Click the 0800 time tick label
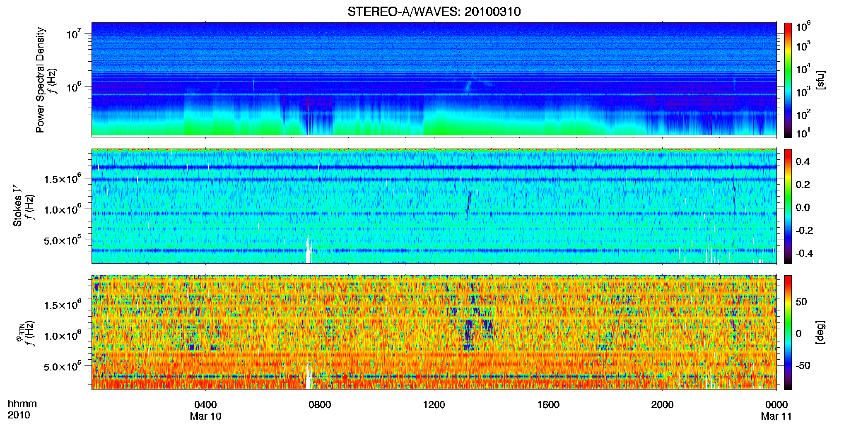Viewport: 868px width, 447px height. pyautogui.click(x=320, y=405)
